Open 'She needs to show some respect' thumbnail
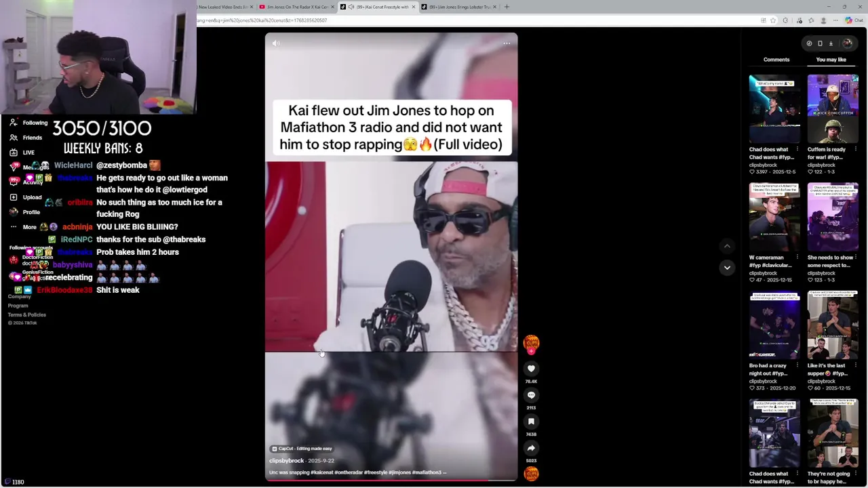The height and width of the screenshot is (488, 868). pyautogui.click(x=833, y=217)
